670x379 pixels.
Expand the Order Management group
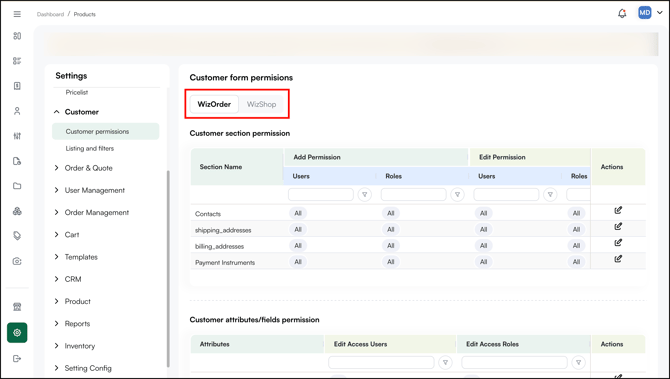[x=92, y=212]
